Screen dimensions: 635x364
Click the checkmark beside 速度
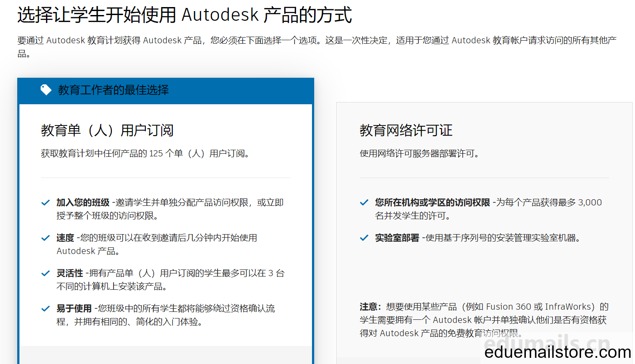point(45,238)
